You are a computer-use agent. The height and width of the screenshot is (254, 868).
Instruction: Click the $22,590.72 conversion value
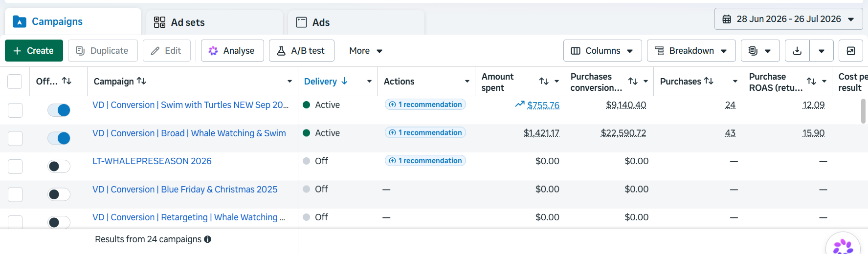(x=623, y=133)
